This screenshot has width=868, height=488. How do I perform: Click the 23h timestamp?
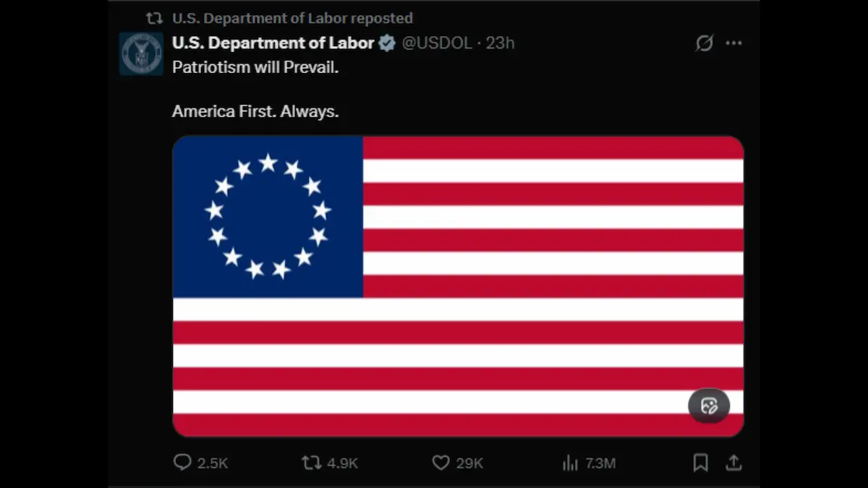coord(500,43)
